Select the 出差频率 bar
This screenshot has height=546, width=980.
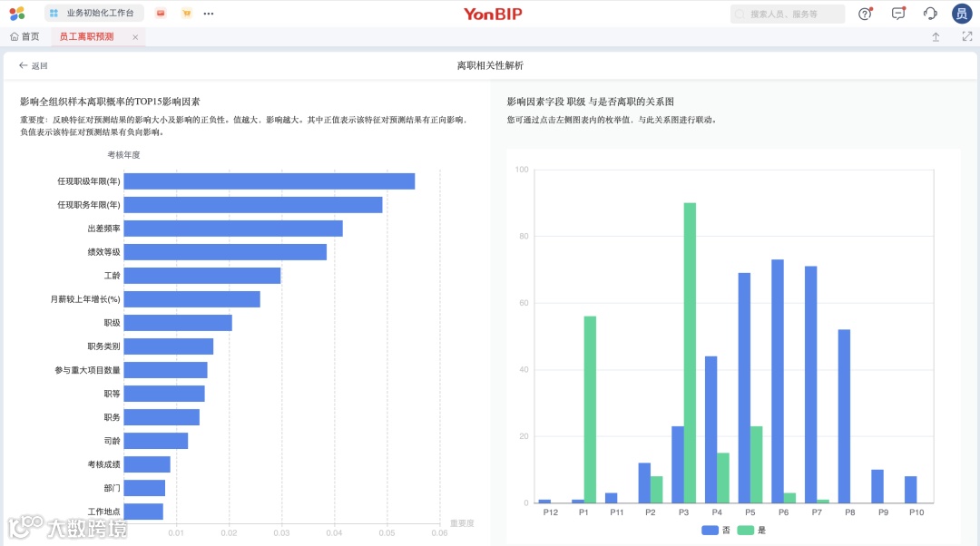[233, 229]
